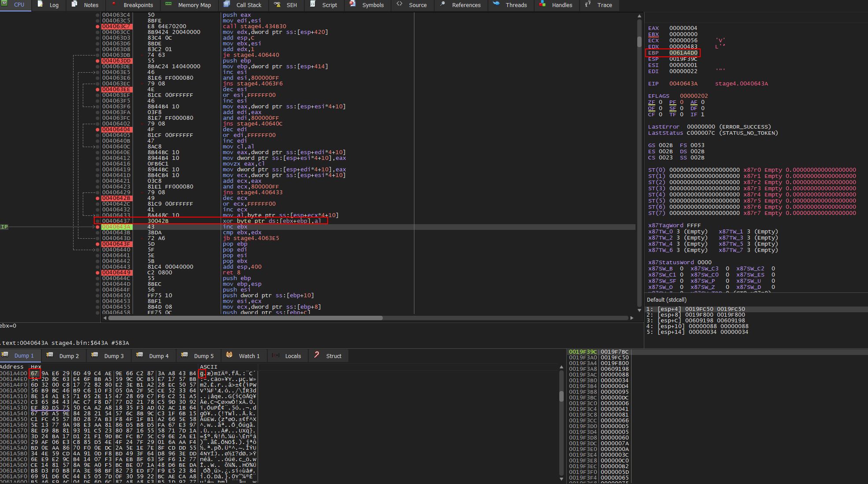Open the Breakpoints tab
Image resolution: width=868 pixels, height=484 pixels.
pos(132,5)
